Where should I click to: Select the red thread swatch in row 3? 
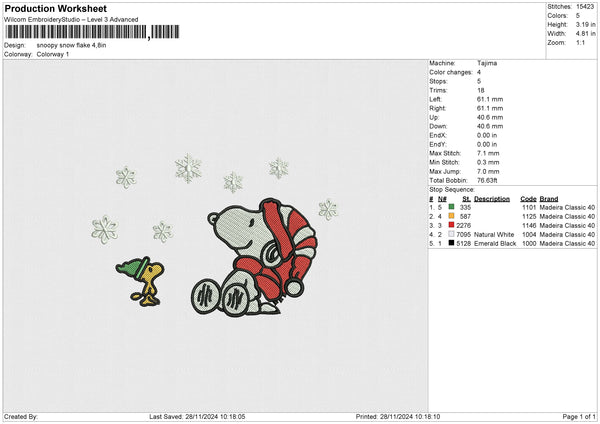tap(452, 225)
